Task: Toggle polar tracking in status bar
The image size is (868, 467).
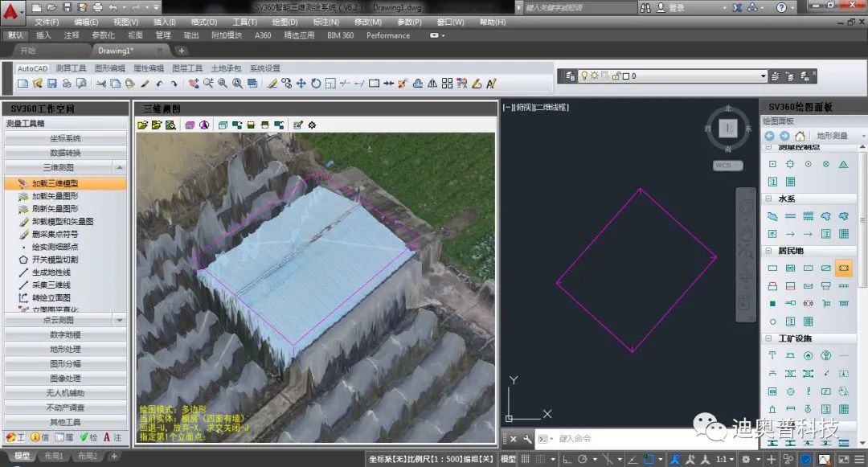Action: pyautogui.click(x=583, y=459)
